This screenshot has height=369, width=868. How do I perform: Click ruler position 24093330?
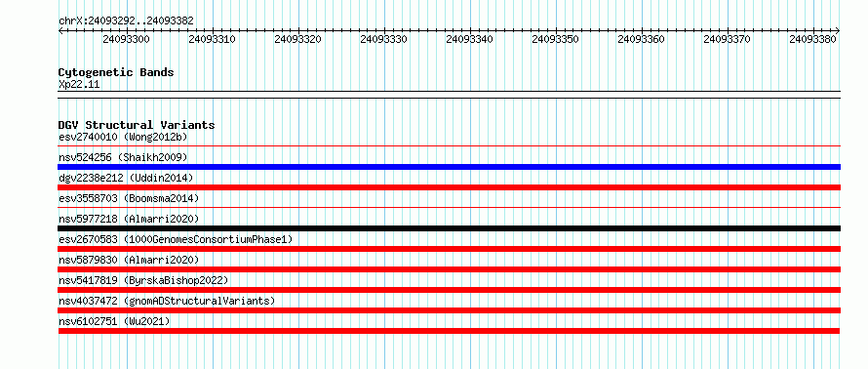[x=383, y=39]
